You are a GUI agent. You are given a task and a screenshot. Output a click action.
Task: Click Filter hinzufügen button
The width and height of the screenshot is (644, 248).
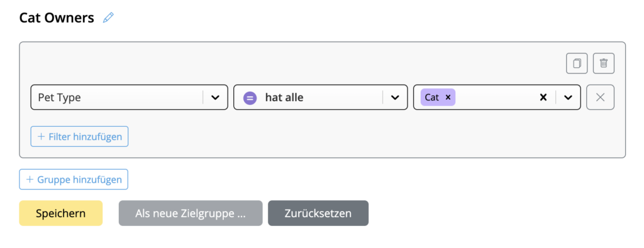pos(79,136)
